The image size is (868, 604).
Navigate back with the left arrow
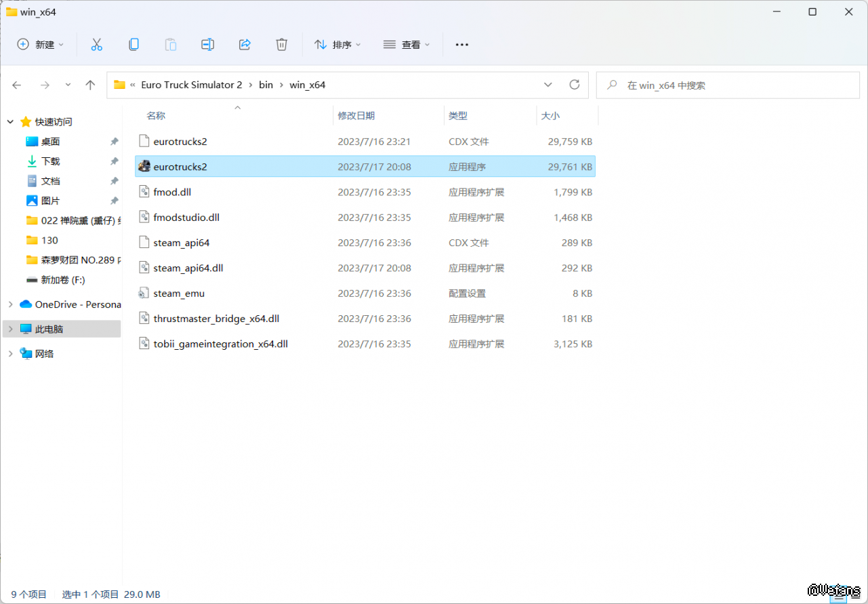17,85
